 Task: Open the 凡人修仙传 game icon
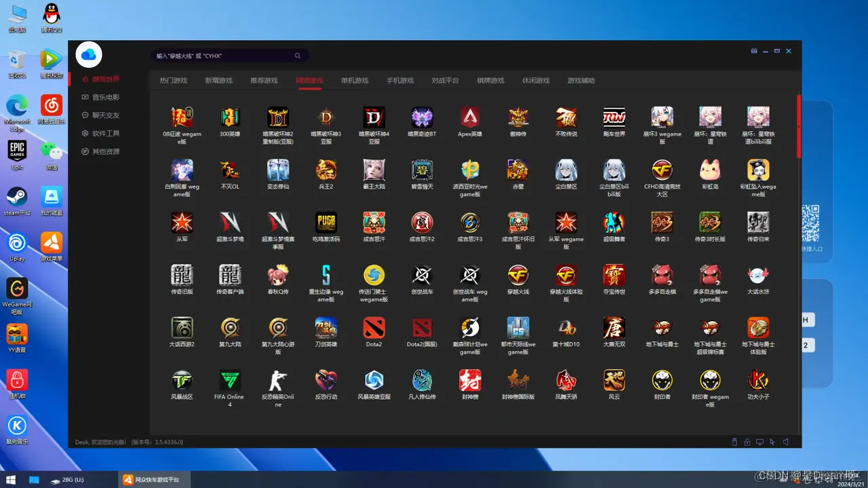coord(422,380)
